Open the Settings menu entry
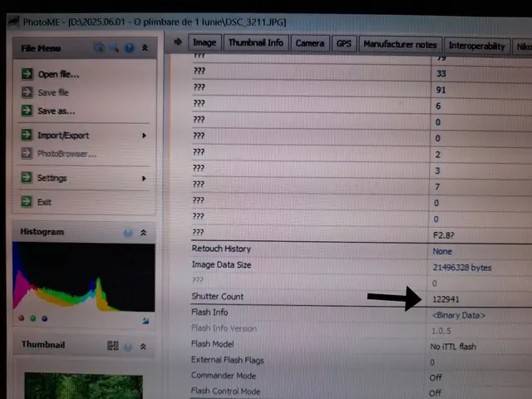 click(x=52, y=178)
